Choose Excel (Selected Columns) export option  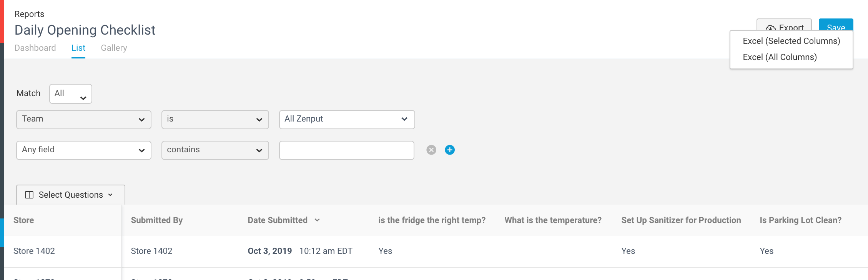pyautogui.click(x=791, y=41)
